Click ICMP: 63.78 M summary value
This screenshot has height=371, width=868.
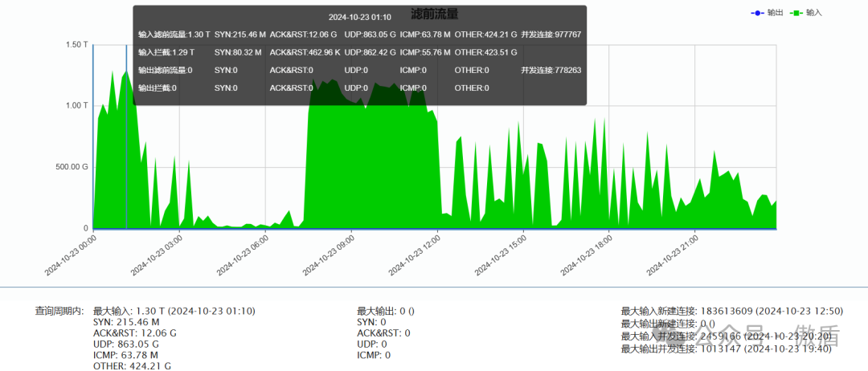[x=125, y=355]
